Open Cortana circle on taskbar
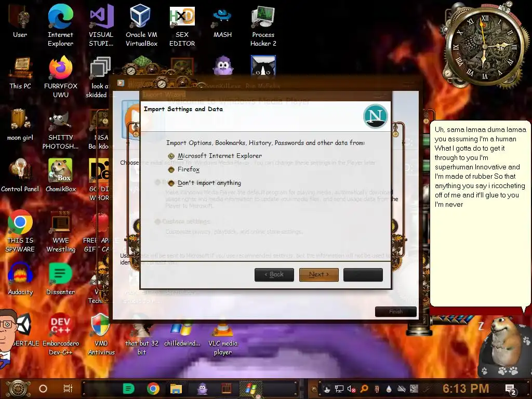The image size is (532, 399). tap(43, 389)
